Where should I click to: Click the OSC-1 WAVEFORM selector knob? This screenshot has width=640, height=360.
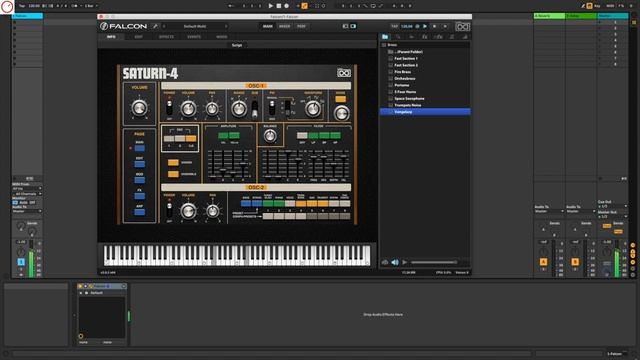(313, 109)
